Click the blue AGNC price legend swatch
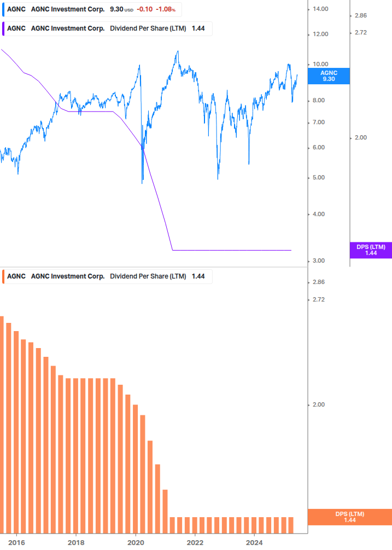 tap(3, 9)
